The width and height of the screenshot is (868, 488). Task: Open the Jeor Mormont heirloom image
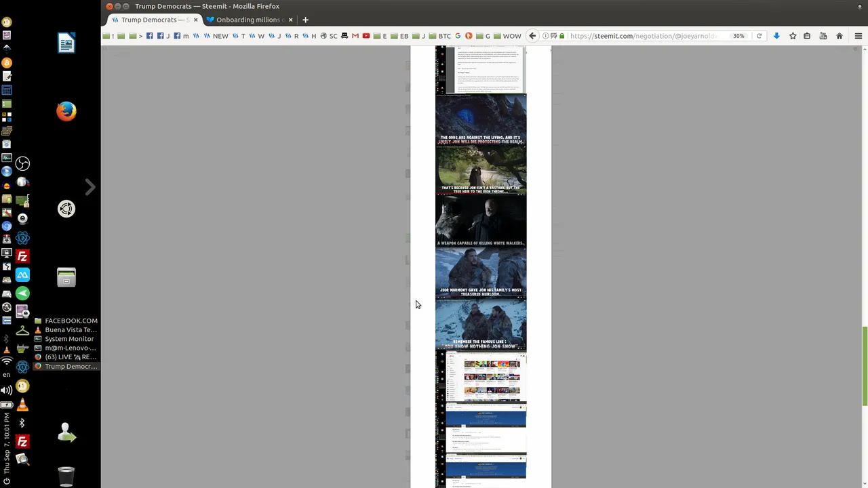[x=481, y=272]
